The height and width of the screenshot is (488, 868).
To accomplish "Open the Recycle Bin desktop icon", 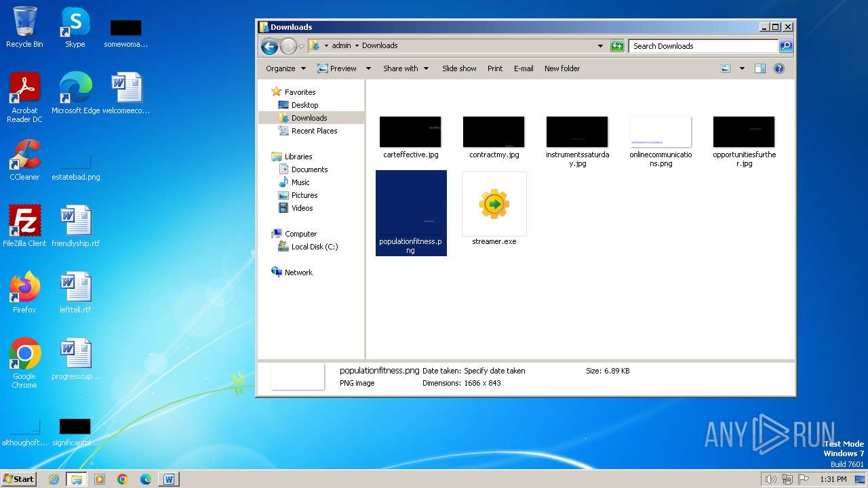I will click(x=24, y=27).
